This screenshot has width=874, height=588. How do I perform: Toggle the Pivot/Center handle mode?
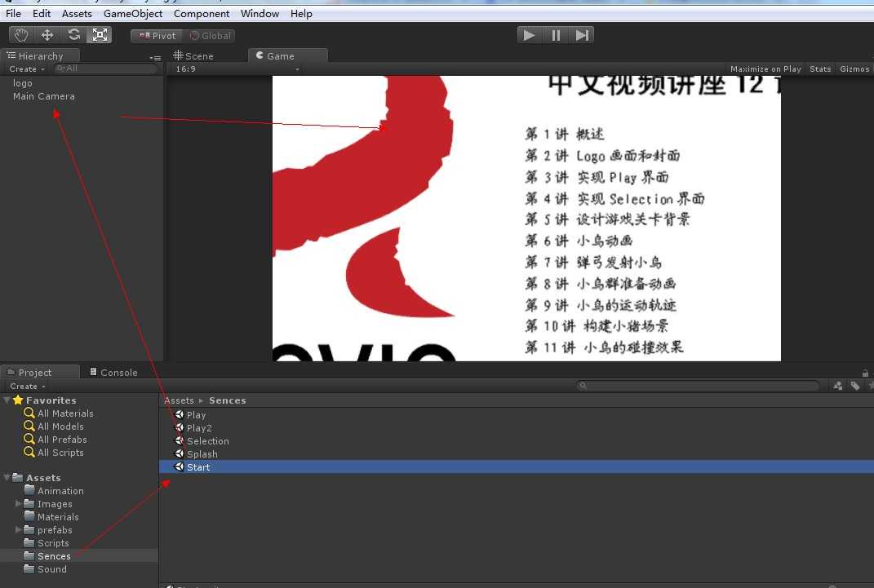(157, 36)
